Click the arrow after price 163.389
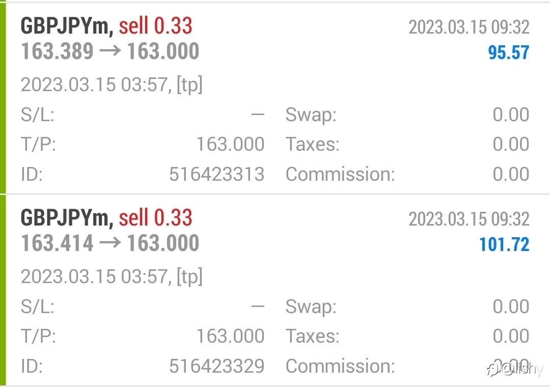 coord(110,52)
